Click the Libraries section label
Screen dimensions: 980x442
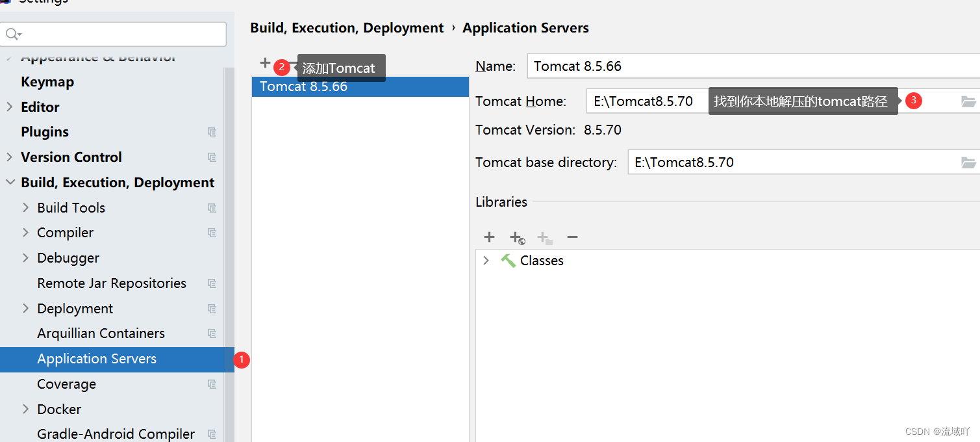pos(501,202)
